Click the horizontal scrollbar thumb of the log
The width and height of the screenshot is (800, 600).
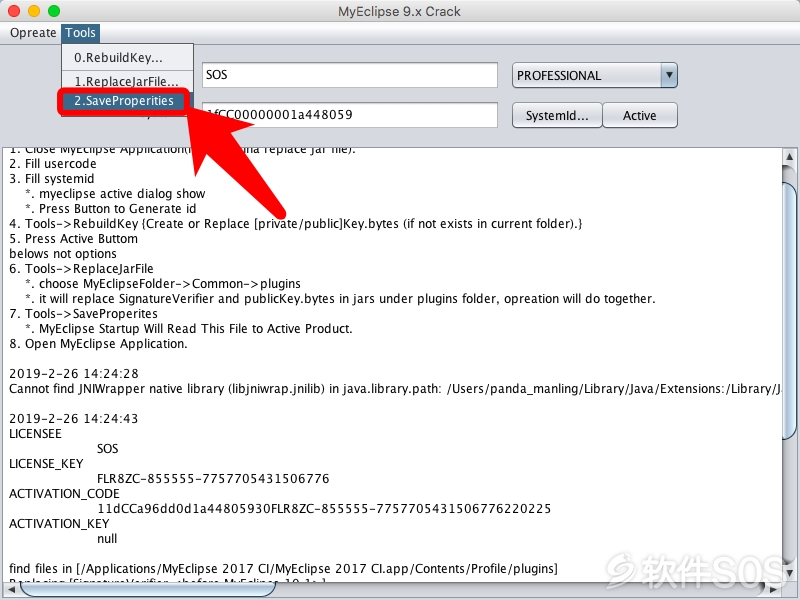click(148, 589)
